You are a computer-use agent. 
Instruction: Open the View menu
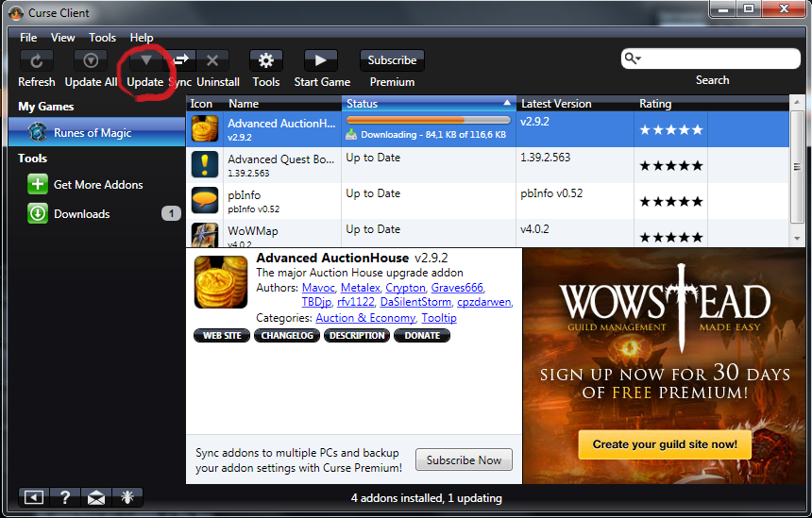(x=62, y=38)
